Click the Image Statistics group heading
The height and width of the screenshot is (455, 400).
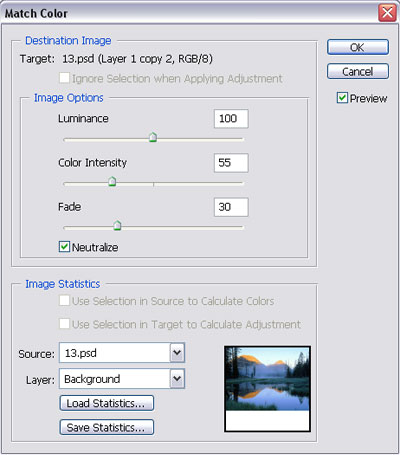63,284
